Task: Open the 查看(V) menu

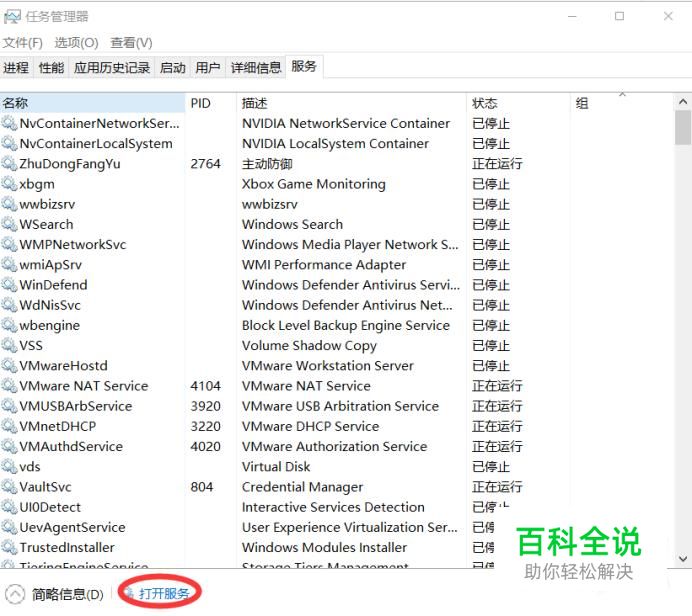Action: click(x=131, y=43)
